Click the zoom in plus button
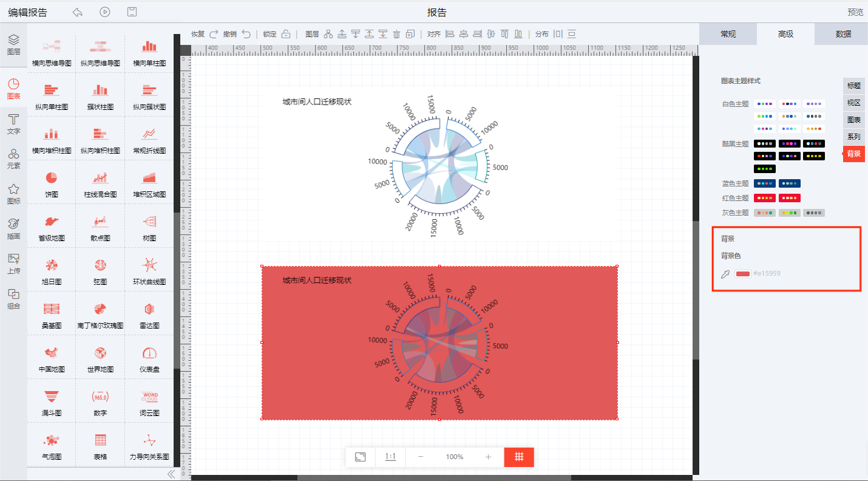Image resolution: width=868 pixels, height=481 pixels. tap(488, 457)
